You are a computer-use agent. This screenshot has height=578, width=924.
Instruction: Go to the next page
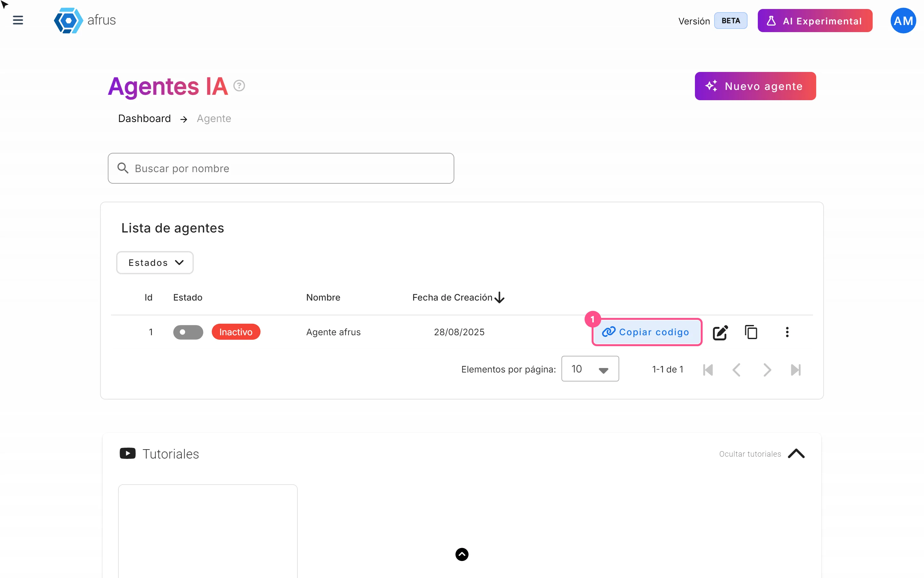click(x=767, y=370)
